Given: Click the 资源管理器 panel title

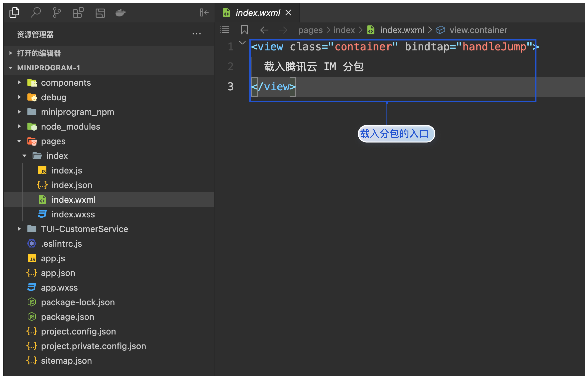Looking at the screenshot, I should point(35,34).
